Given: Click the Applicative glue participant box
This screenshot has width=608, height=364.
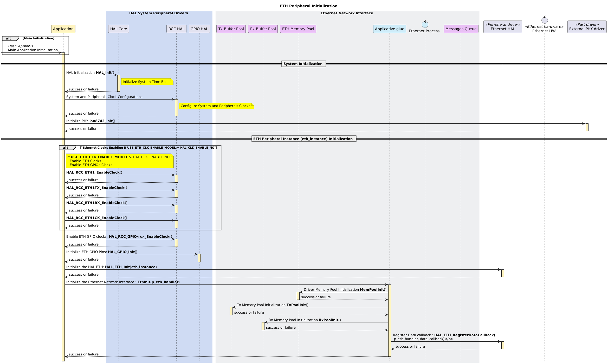Looking at the screenshot, I should 389,29.
